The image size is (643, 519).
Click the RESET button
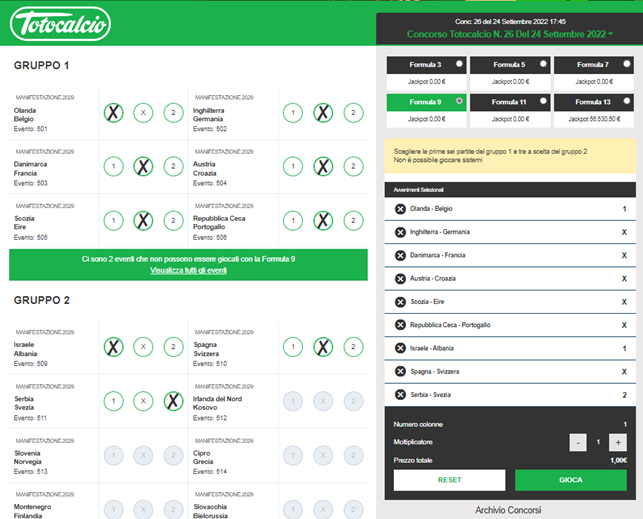pyautogui.click(x=449, y=480)
